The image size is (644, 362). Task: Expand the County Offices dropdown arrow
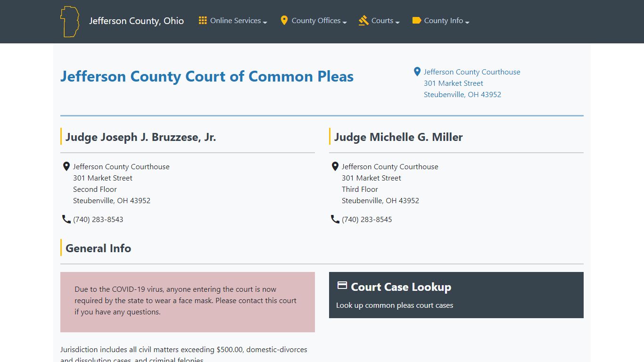pyautogui.click(x=345, y=22)
